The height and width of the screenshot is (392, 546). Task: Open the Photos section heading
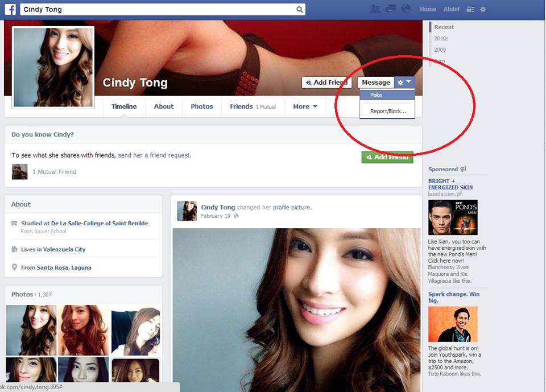click(22, 294)
